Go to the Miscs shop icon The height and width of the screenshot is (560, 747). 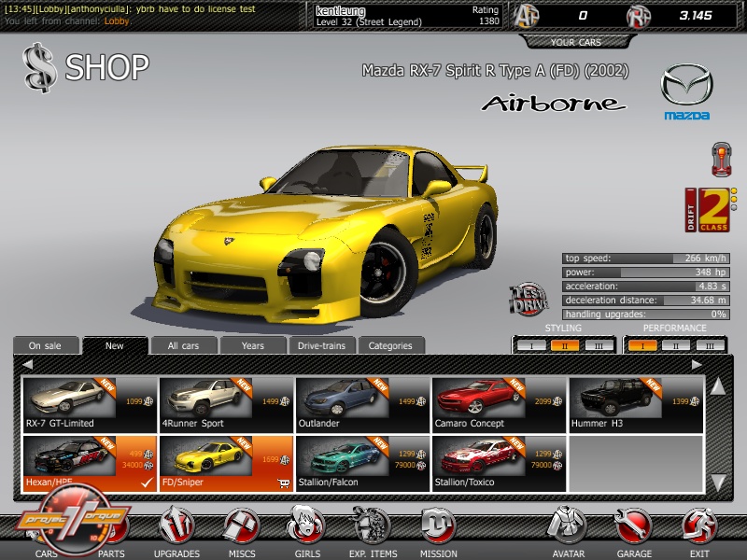(240, 529)
